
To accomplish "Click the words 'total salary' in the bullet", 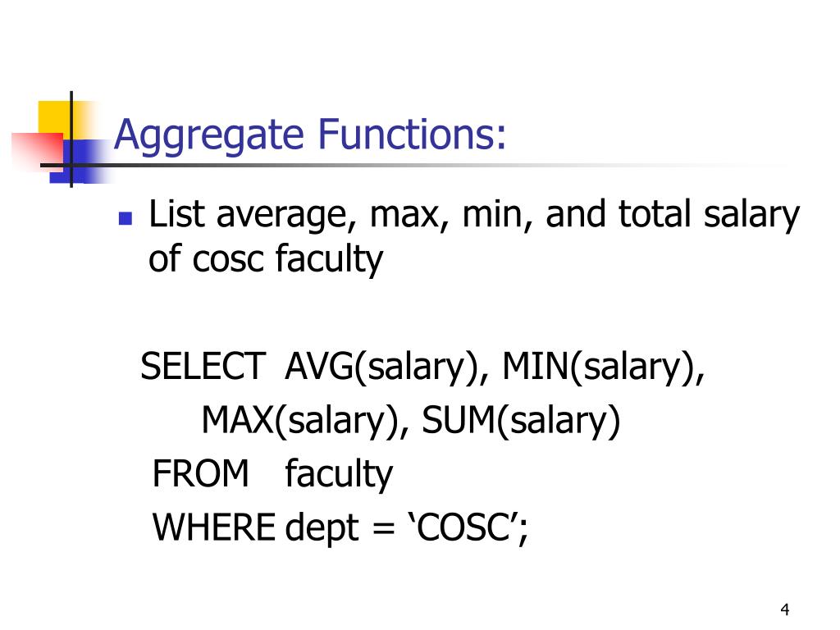I will tap(709, 216).
